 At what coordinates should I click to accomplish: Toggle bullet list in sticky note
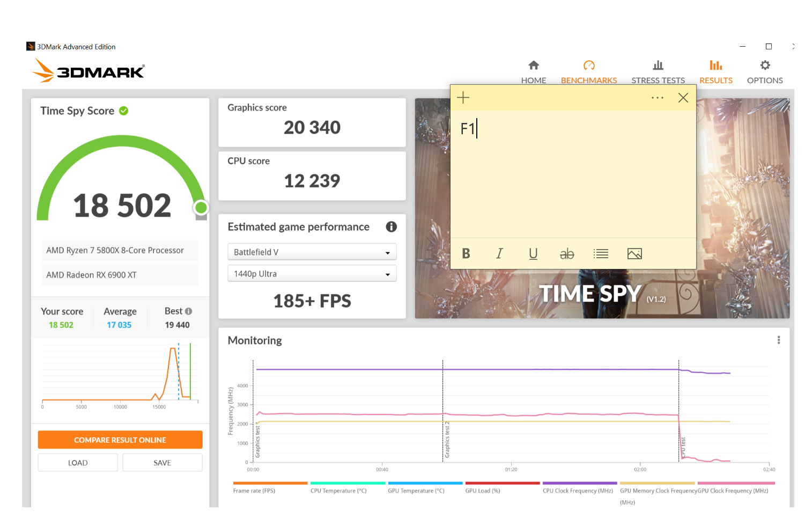(601, 253)
